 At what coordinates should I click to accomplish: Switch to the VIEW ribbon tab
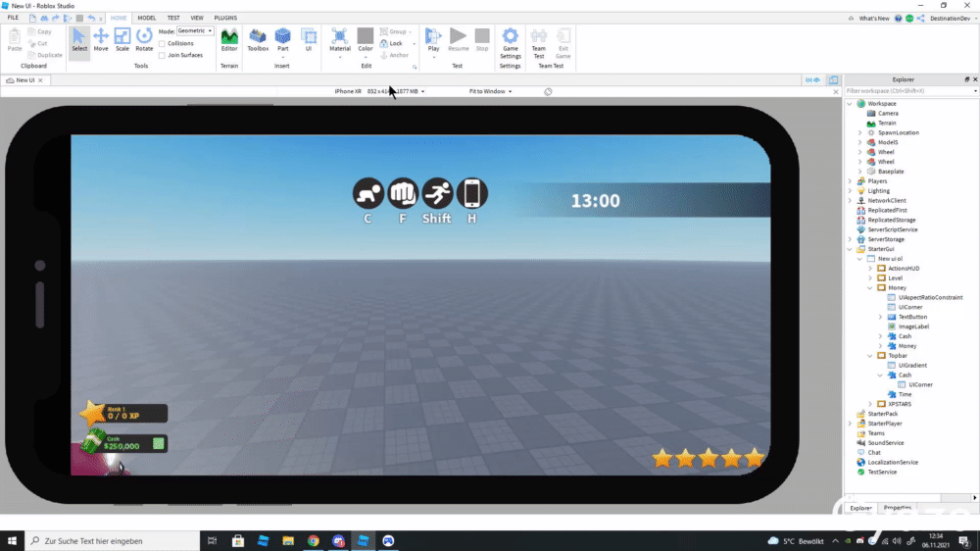(197, 18)
